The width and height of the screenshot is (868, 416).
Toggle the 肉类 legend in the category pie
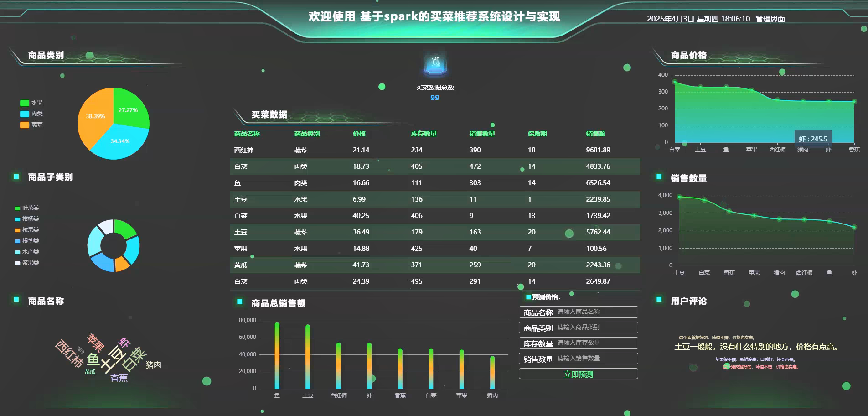point(31,114)
